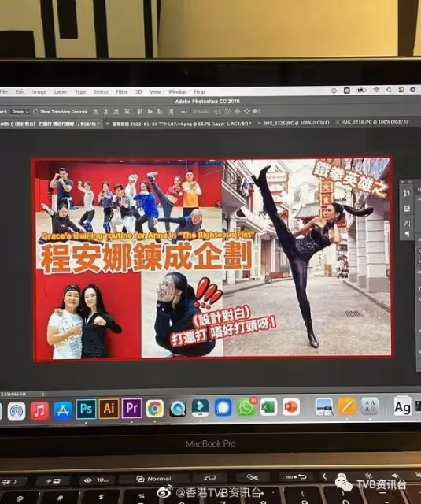Click the Align horizontal centers icon
The image size is (421, 504).
[x=106, y=112]
